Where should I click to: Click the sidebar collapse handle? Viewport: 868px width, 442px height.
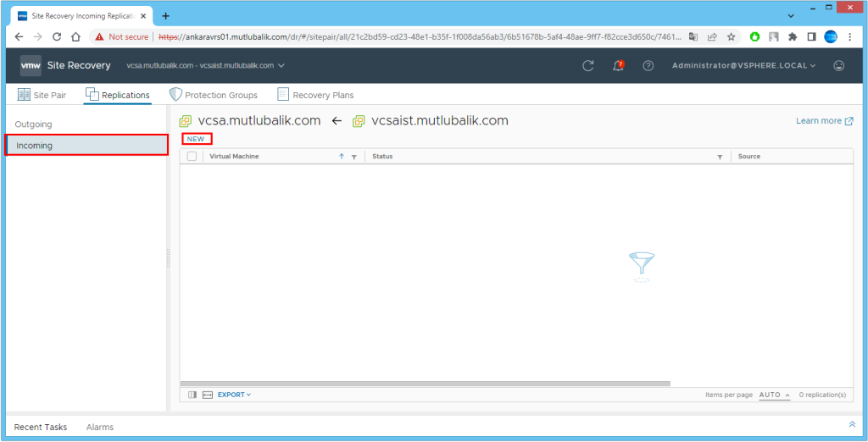pyautogui.click(x=169, y=258)
